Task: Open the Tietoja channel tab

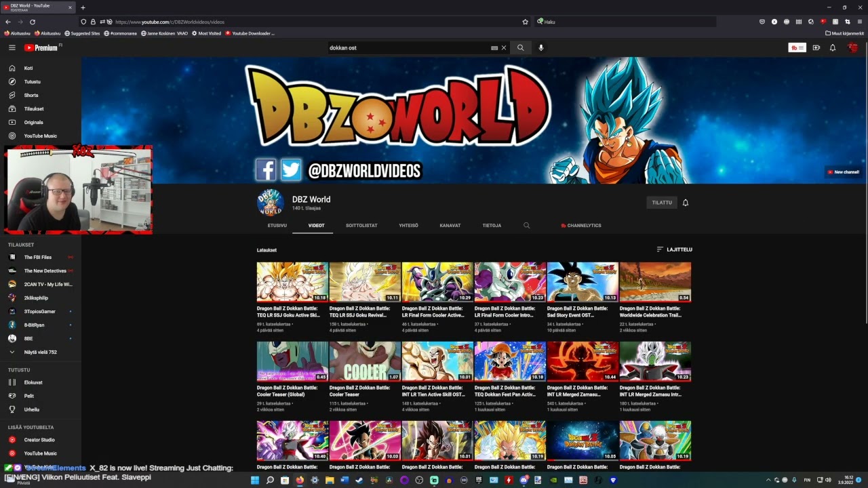Action: (492, 226)
